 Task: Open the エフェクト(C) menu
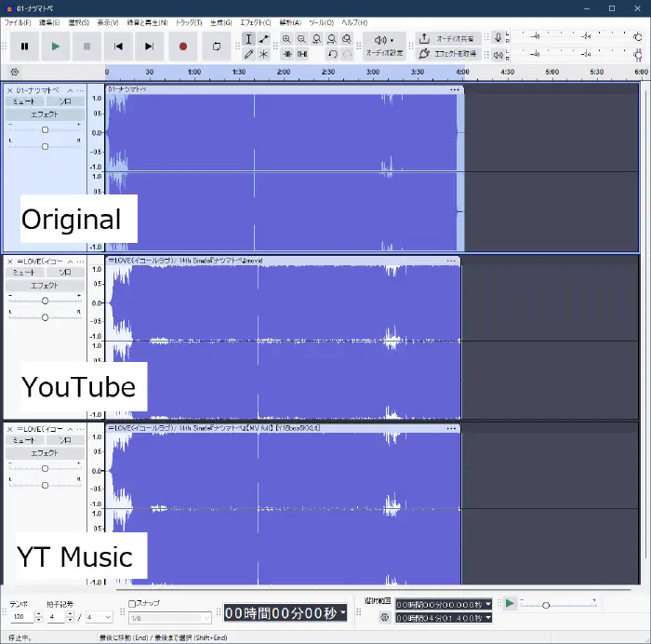pos(256,22)
